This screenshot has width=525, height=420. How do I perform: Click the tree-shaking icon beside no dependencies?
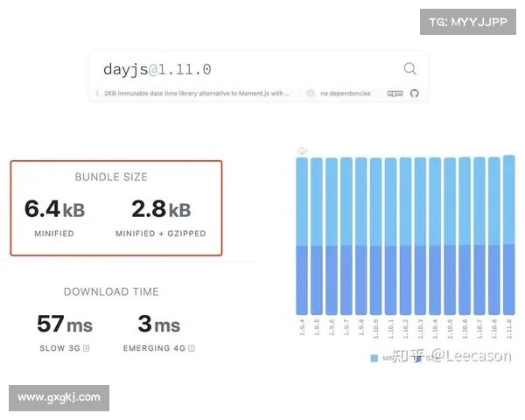[x=311, y=94]
